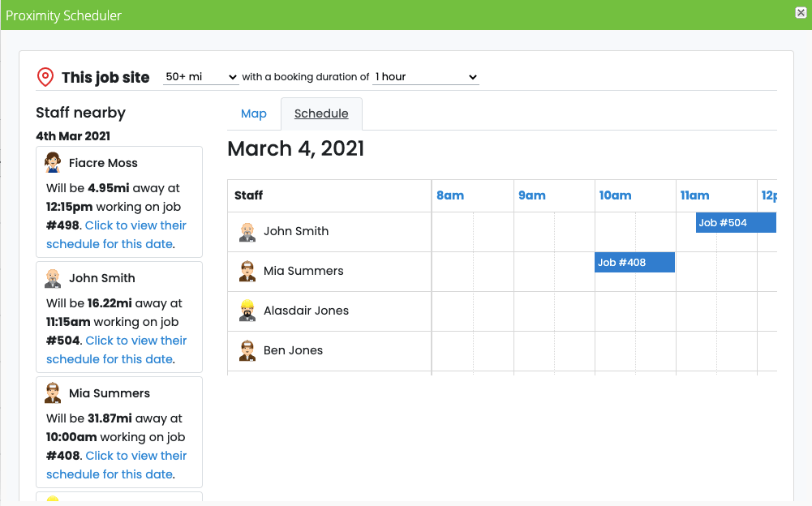Click John Smith avatar in schedule table

pos(247,231)
